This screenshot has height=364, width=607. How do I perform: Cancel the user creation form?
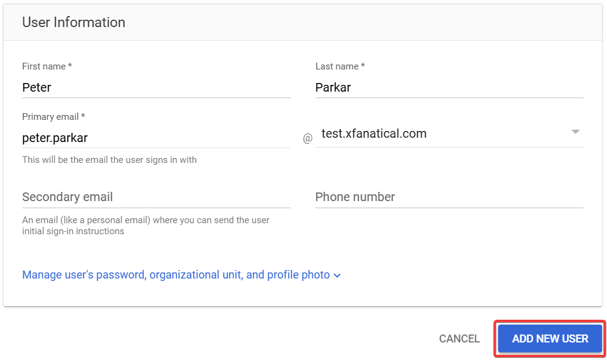tap(459, 338)
